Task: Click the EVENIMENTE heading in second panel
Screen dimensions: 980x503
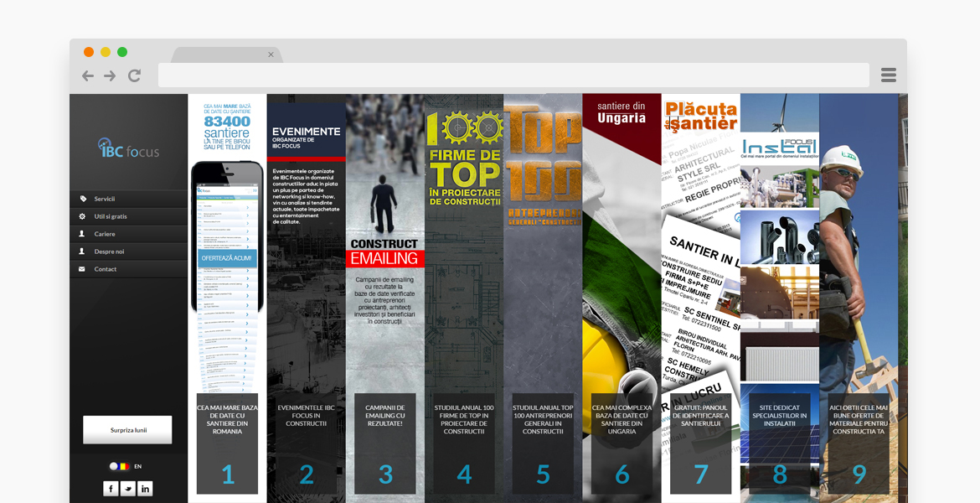Action: pos(307,132)
